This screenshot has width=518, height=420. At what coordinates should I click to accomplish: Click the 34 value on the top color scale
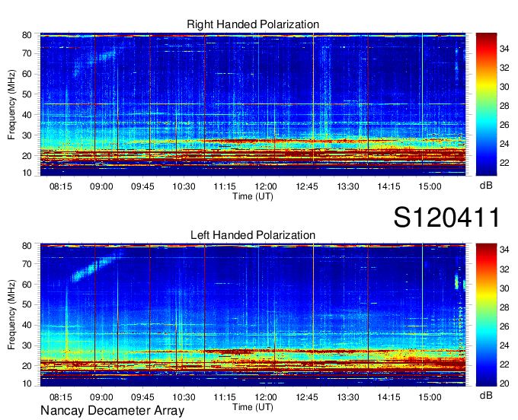(x=504, y=49)
